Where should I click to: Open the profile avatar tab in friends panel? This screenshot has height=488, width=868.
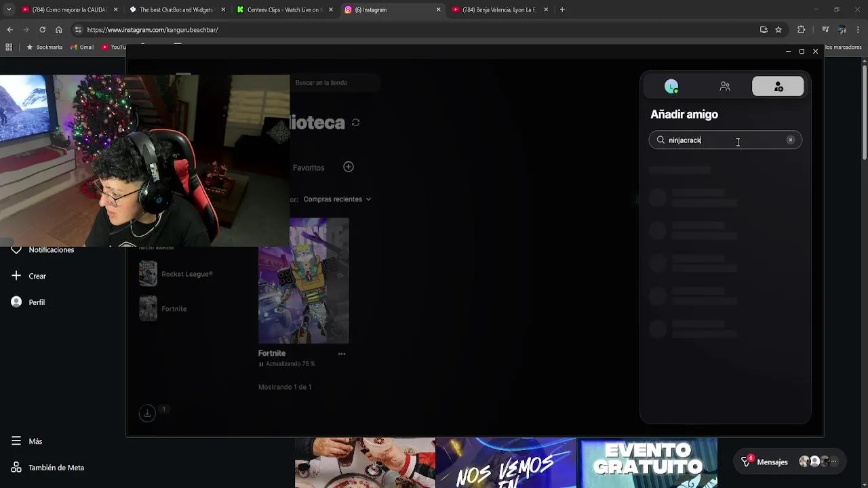671,87
